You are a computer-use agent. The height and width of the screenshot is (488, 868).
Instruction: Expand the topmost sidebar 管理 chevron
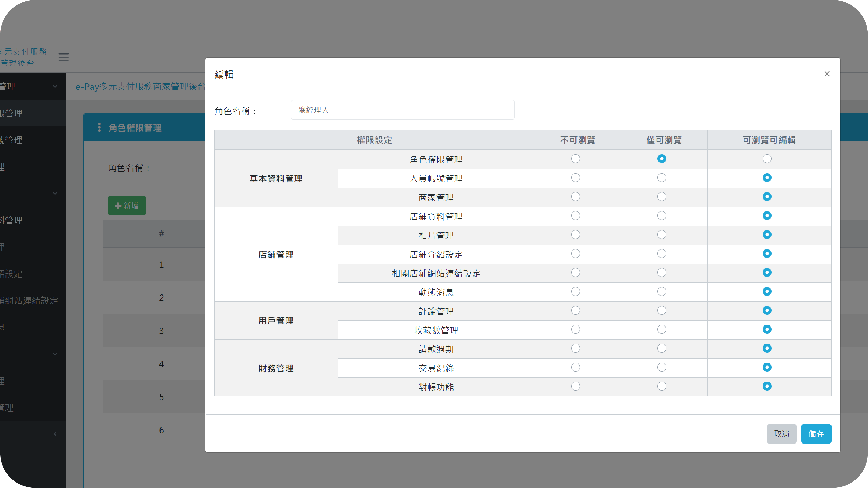(x=55, y=86)
